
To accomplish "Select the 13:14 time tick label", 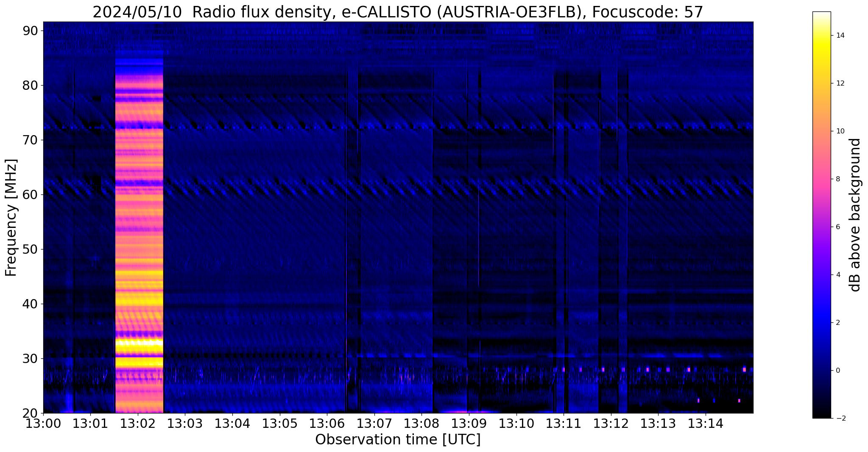I will pyautogui.click(x=706, y=423).
